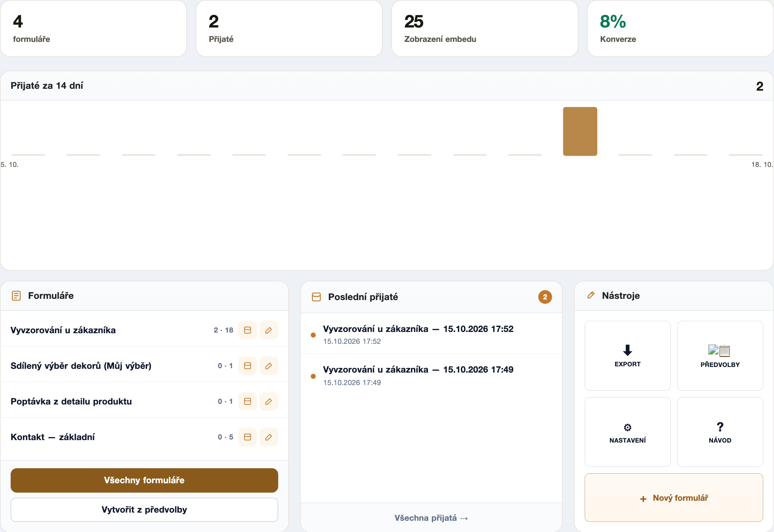
Task: Click the Formuláře panel header icon
Action: [16, 296]
